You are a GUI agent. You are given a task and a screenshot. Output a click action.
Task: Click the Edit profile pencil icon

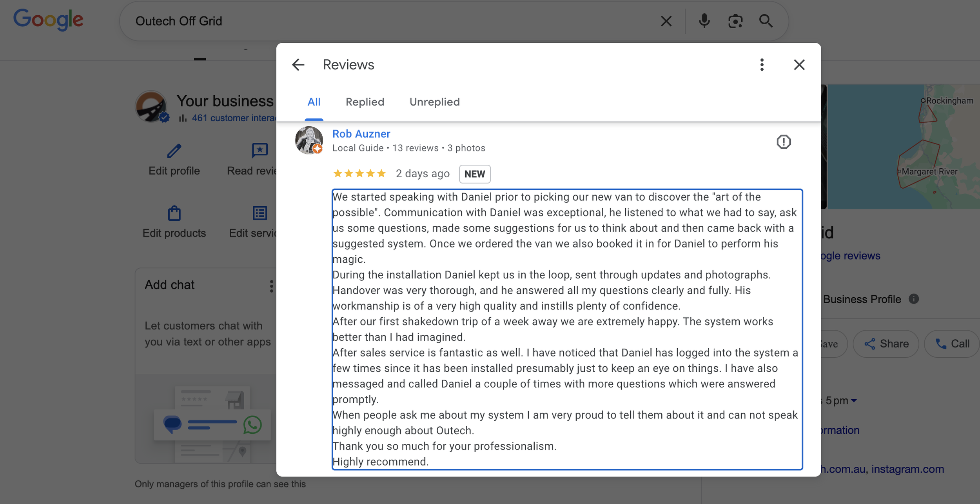[174, 151]
